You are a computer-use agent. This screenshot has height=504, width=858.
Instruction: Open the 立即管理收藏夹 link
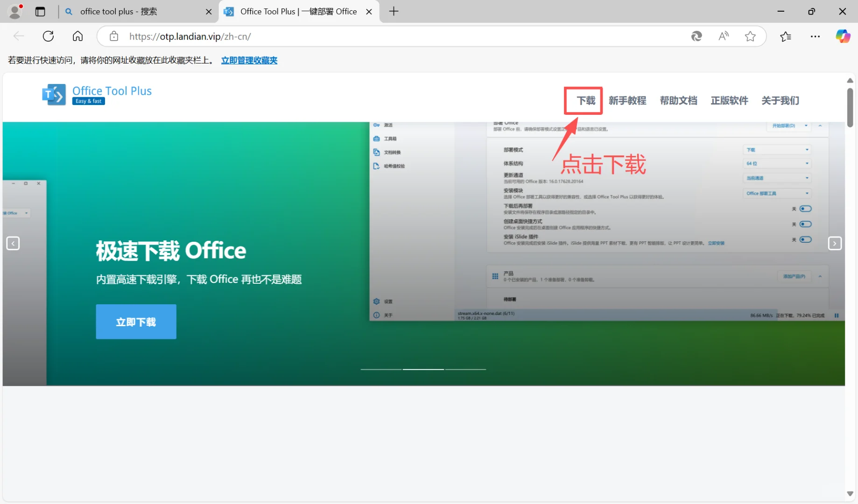pyautogui.click(x=249, y=60)
